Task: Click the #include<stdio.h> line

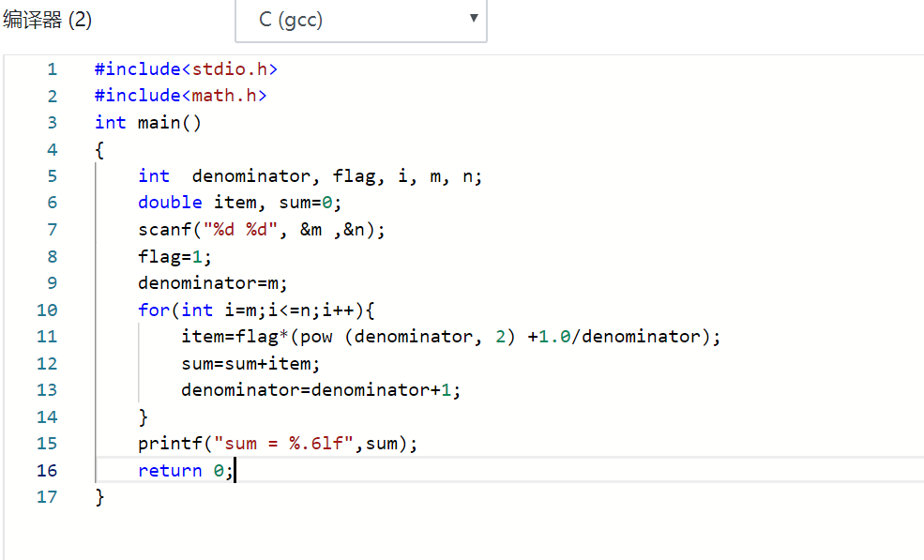Action: 186,69
